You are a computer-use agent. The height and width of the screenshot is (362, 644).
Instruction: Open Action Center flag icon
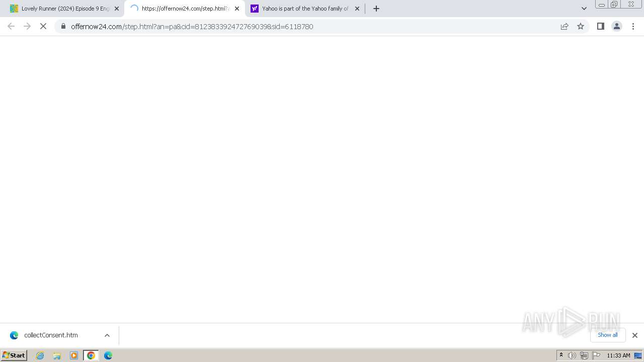pyautogui.click(x=596, y=355)
